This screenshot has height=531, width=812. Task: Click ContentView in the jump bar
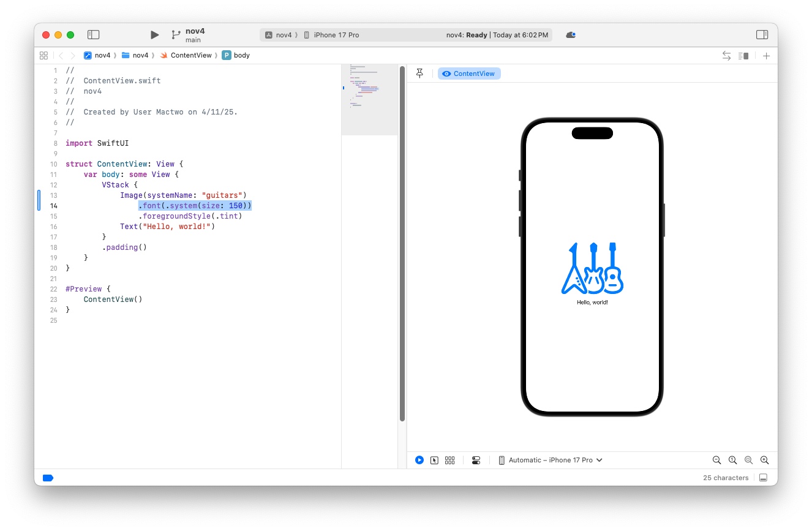(190, 55)
